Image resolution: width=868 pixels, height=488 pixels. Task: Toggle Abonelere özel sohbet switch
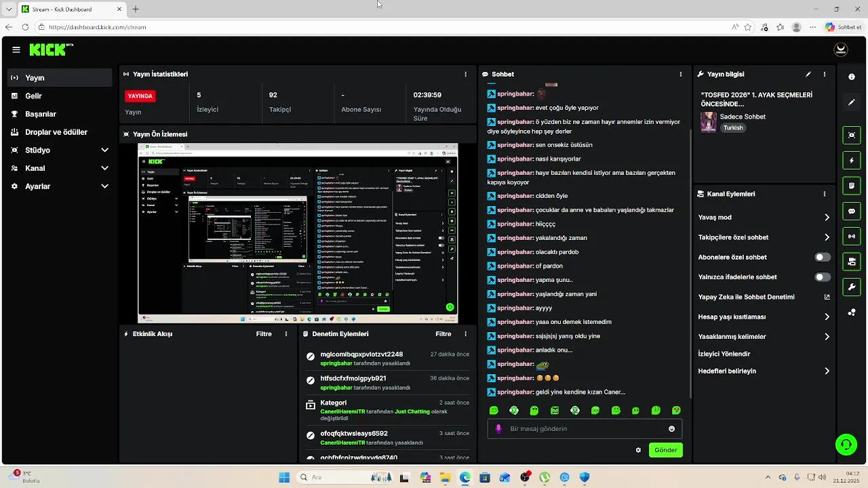click(x=823, y=258)
